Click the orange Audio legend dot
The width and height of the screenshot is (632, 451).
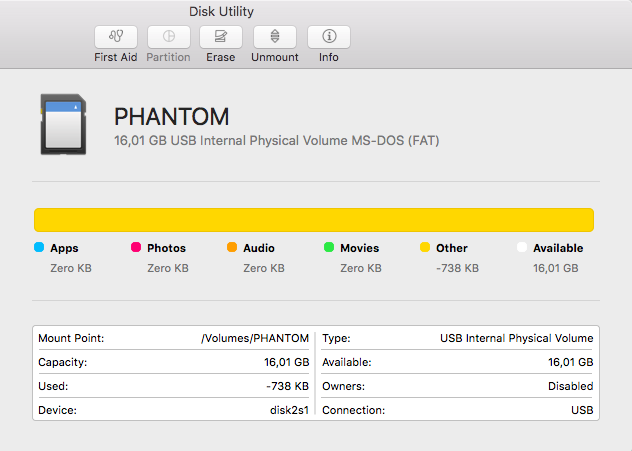232,247
